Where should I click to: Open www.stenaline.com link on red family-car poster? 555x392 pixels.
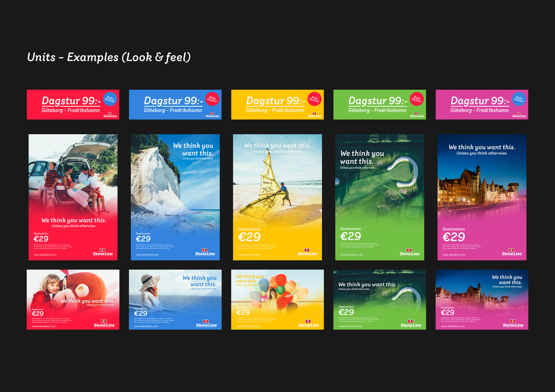[45, 255]
